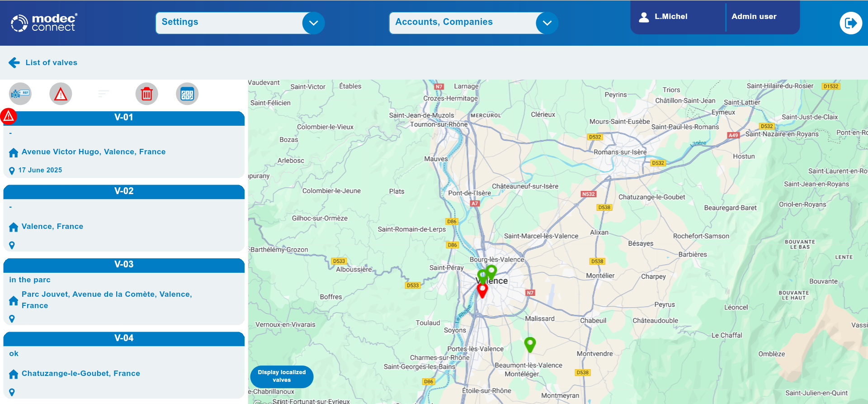Click the red alert badge on V-01

(9, 117)
